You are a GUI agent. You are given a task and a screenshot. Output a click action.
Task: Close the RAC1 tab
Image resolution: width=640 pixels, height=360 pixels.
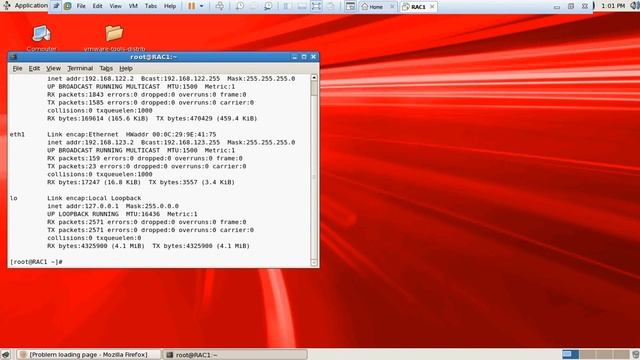432,7
